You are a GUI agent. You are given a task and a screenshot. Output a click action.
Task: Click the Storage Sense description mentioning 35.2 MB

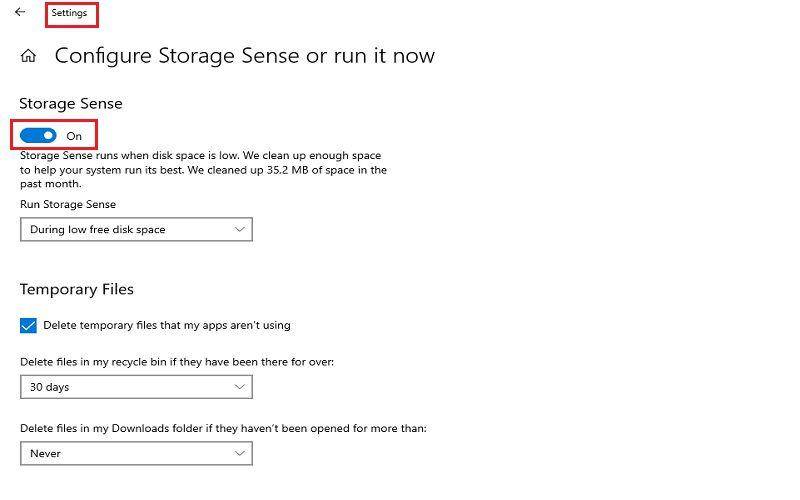pos(203,169)
